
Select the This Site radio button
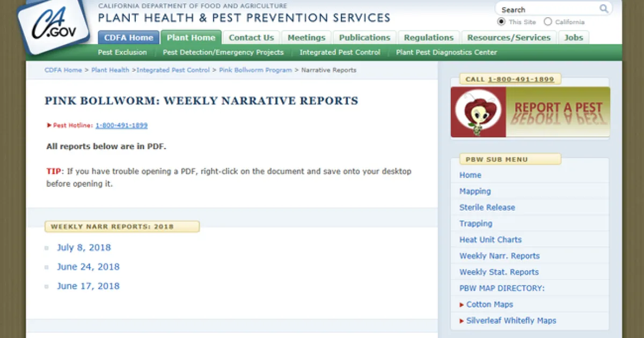(501, 22)
